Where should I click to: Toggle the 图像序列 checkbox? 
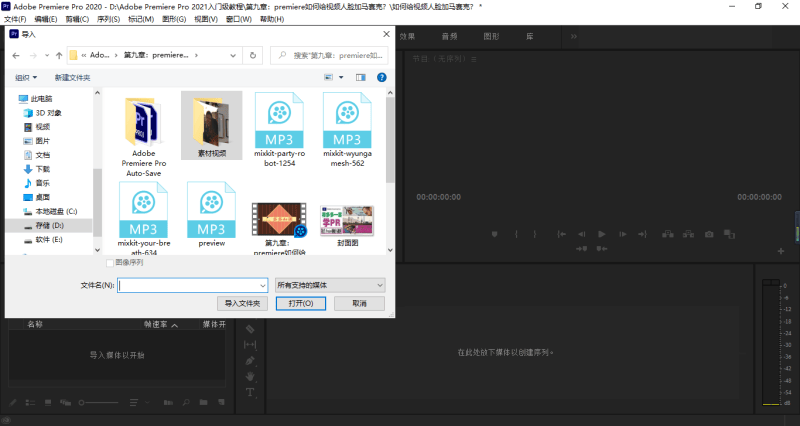(x=110, y=263)
